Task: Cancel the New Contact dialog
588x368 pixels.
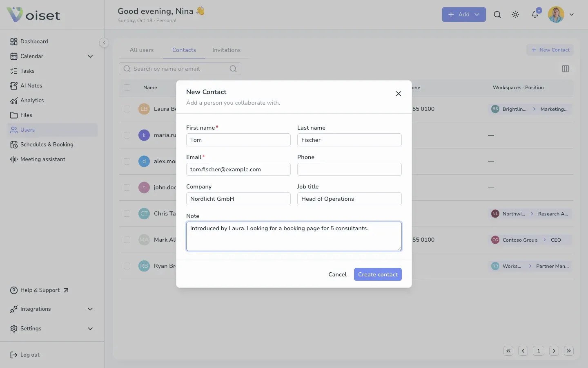Action: tap(337, 274)
